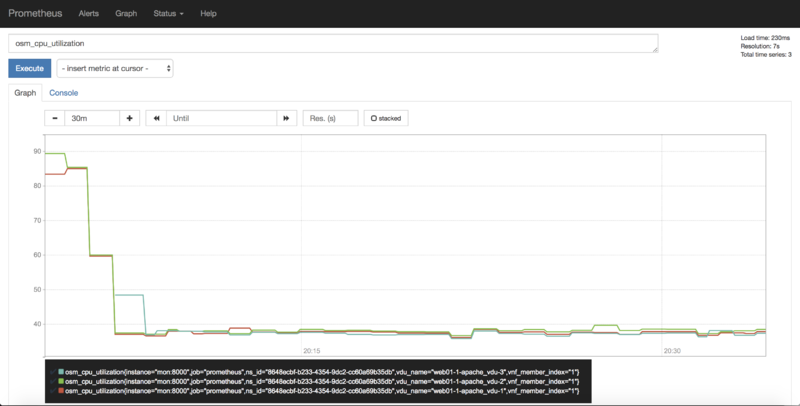Open the Graph page from navbar
This screenshot has width=800, height=406.
pyautogui.click(x=126, y=14)
